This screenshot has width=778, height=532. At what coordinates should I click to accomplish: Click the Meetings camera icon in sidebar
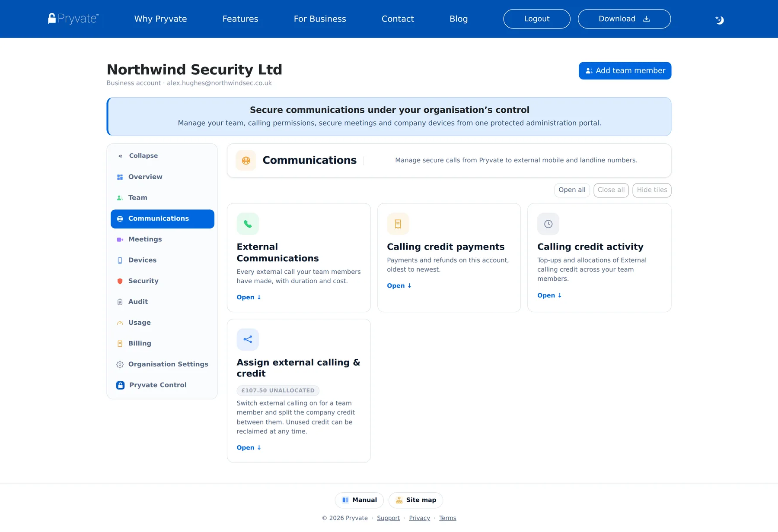[x=120, y=240]
